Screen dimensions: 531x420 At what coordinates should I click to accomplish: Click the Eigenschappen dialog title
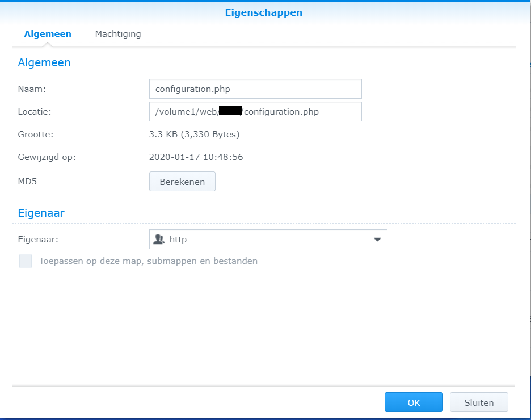pyautogui.click(x=264, y=12)
